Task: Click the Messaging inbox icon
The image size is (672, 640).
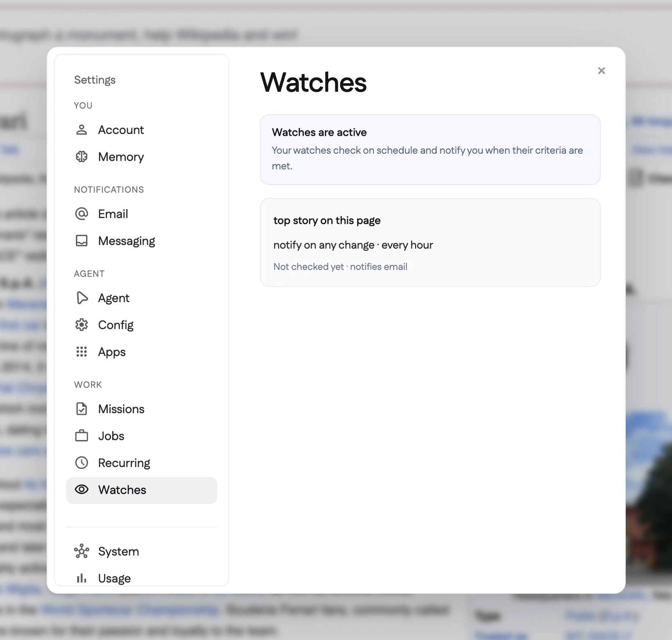Action: pos(82,241)
